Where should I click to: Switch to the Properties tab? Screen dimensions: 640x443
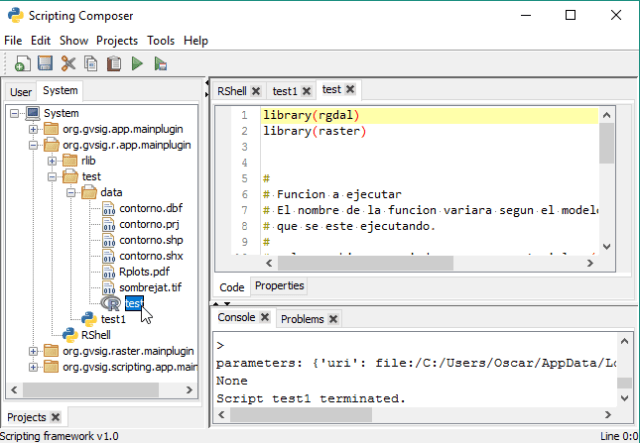pyautogui.click(x=279, y=286)
